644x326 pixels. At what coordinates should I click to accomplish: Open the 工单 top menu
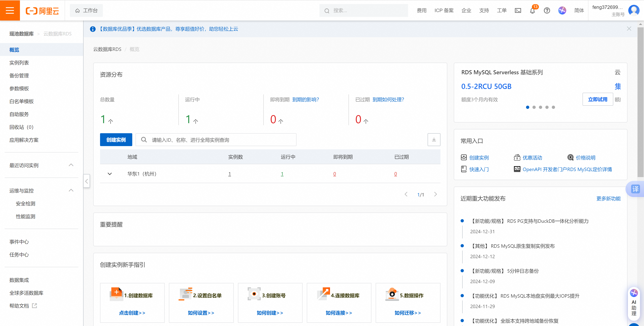tap(501, 10)
